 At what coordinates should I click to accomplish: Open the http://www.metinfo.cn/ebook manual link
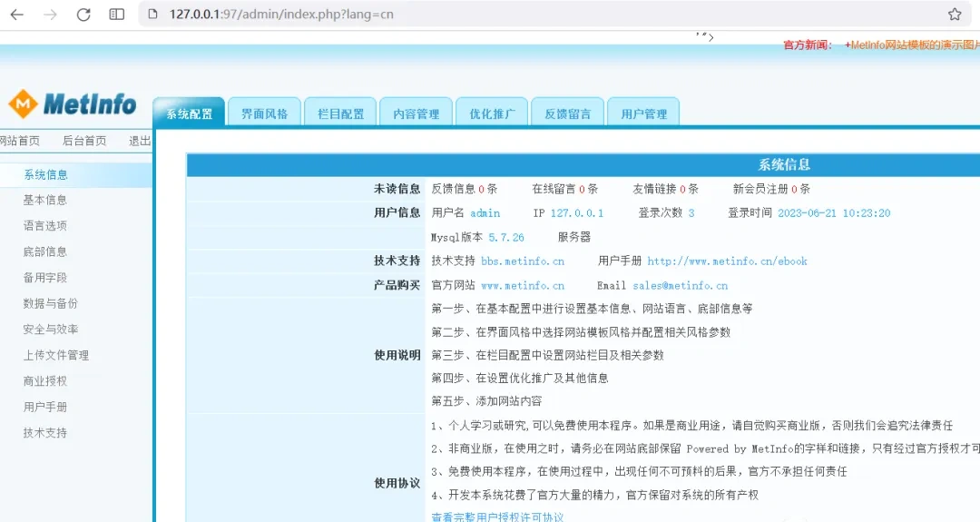pos(727,261)
